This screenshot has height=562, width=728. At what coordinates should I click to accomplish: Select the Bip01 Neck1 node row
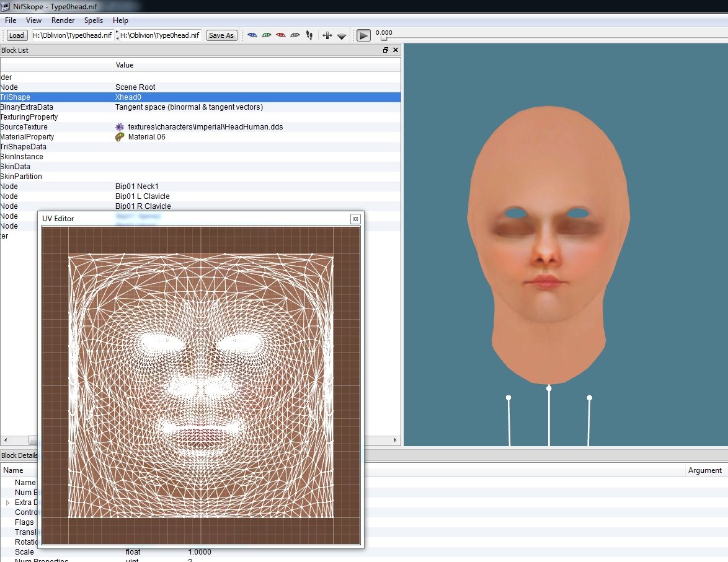point(200,187)
